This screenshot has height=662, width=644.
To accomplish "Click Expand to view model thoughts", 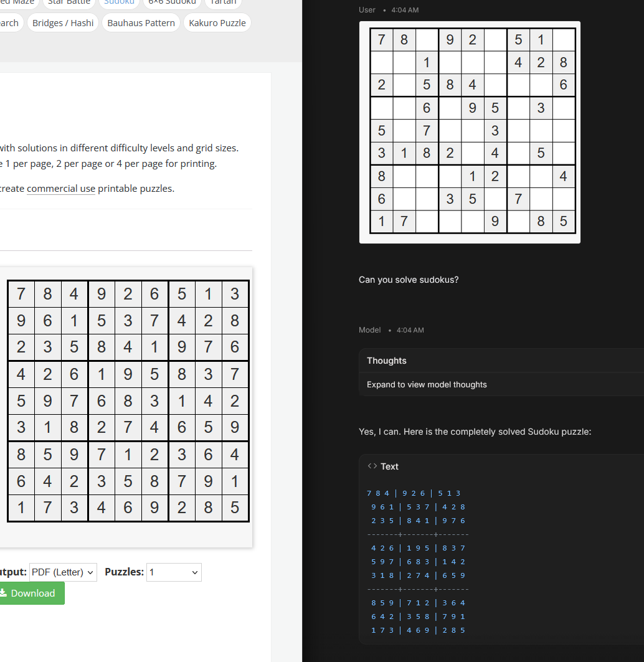I will [427, 385].
